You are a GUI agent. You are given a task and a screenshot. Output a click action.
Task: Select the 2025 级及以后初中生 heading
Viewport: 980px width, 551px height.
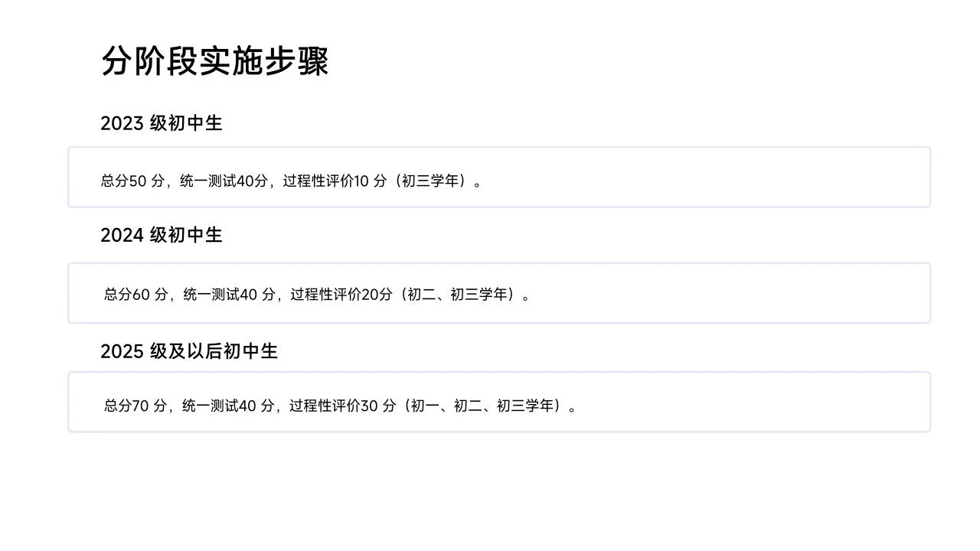click(189, 351)
